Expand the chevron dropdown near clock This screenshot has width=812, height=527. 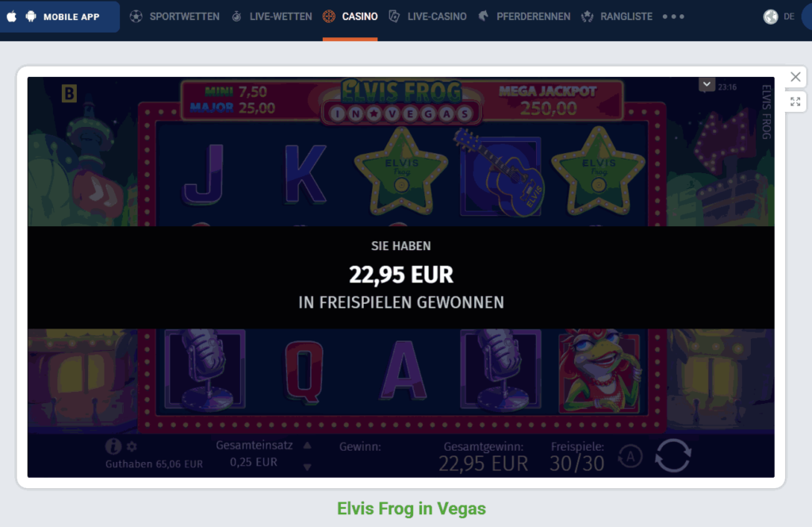707,84
